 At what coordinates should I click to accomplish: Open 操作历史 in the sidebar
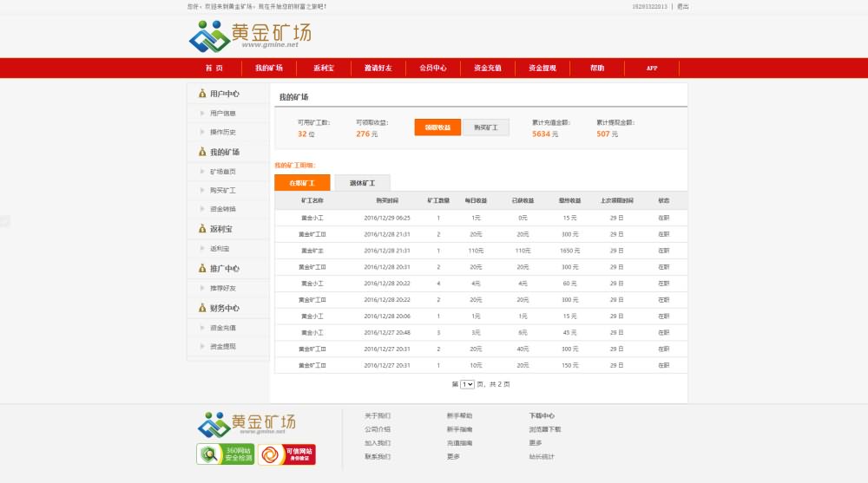click(223, 132)
